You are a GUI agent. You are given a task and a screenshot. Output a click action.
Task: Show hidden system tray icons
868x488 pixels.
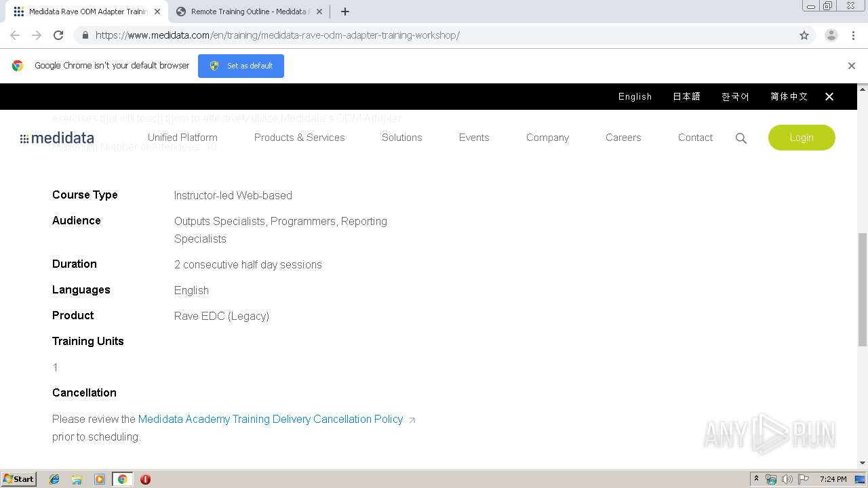(756, 479)
